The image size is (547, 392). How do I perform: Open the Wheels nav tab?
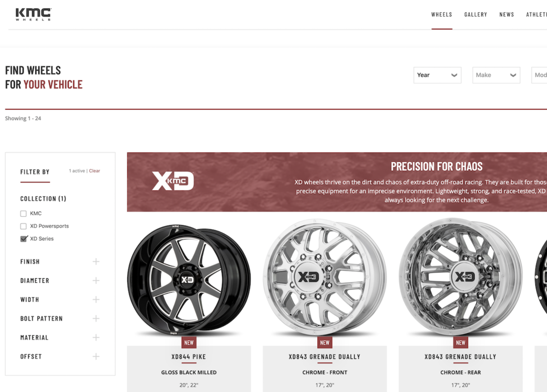click(442, 15)
